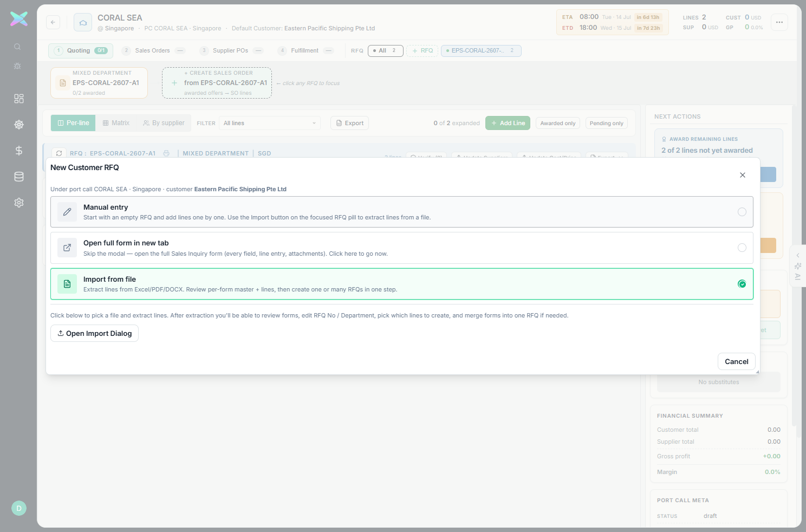Viewport: 806px width, 532px height.
Task: Open the database icon in sidebar
Action: click(19, 177)
